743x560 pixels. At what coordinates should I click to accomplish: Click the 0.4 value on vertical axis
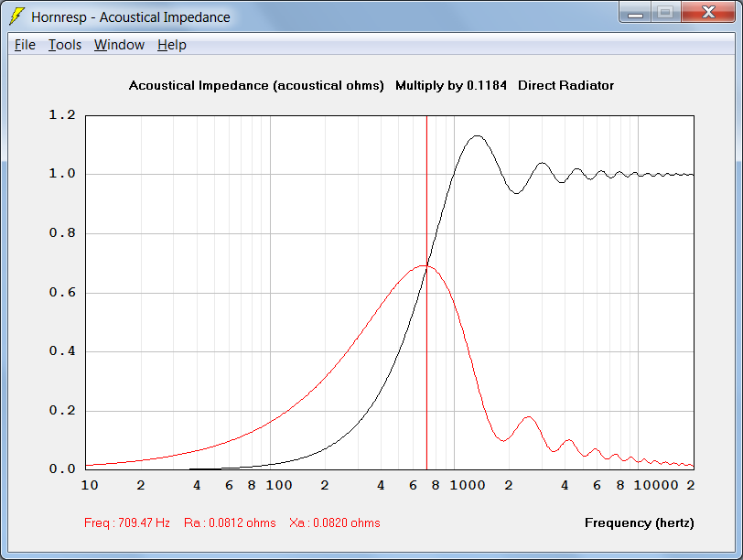click(62, 351)
